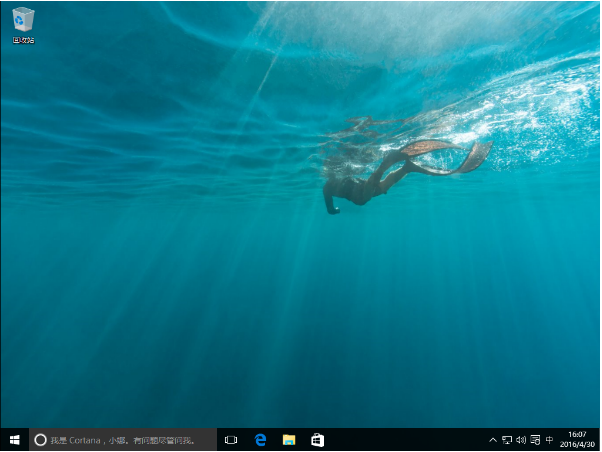602x452 pixels.
Task: Click Show Desktop at taskbar far right edge
Action: click(600, 439)
